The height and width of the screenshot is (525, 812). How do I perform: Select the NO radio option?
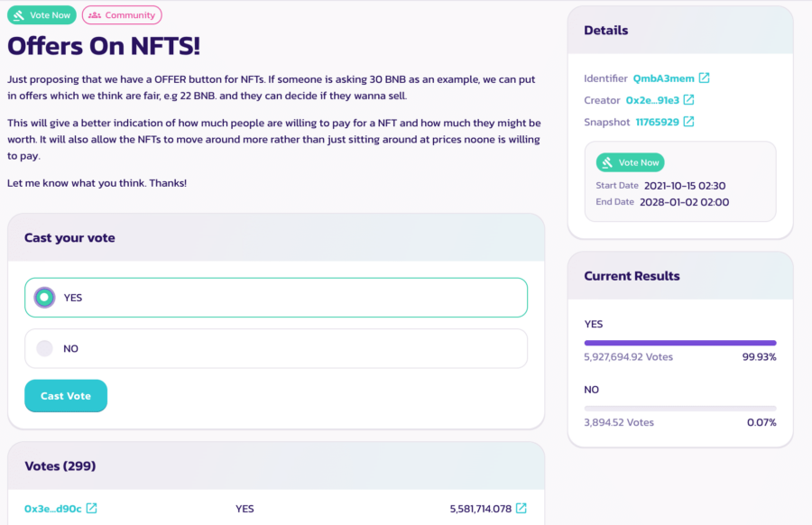pyautogui.click(x=44, y=348)
